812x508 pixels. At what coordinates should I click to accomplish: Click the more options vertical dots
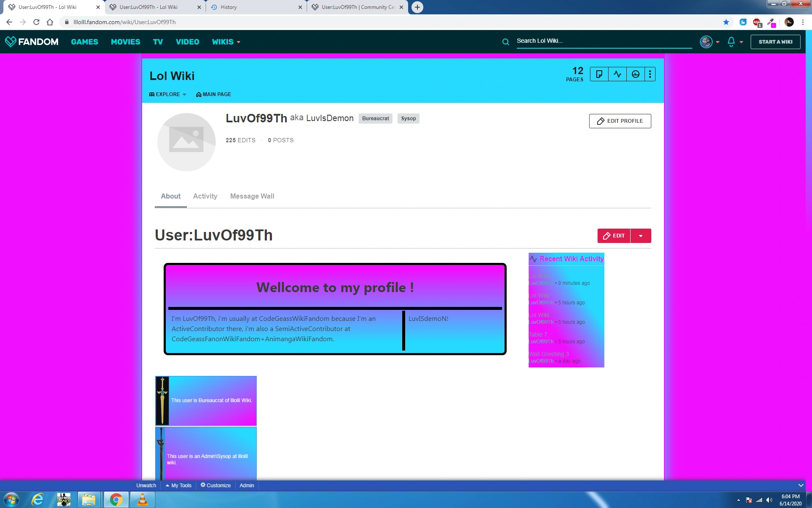[650, 74]
